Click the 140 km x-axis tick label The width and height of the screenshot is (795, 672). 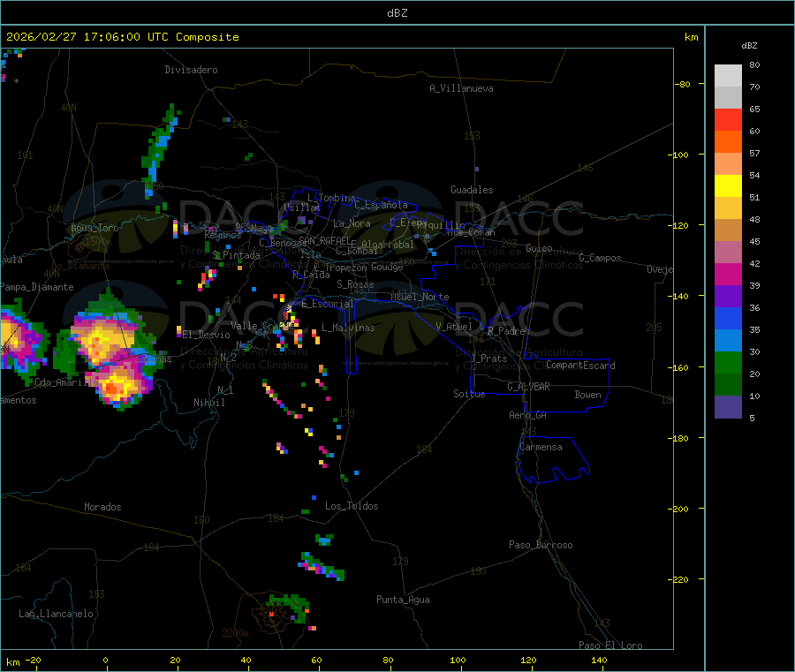tap(599, 661)
